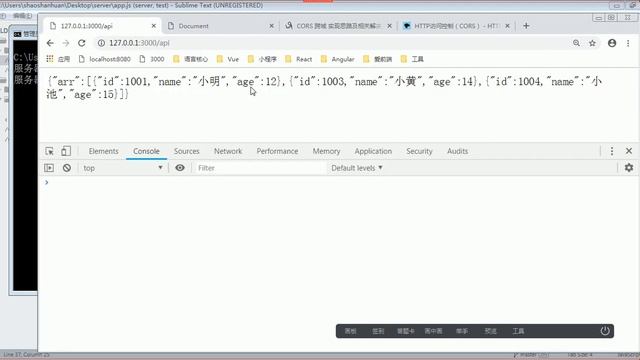This screenshot has height=360, width=640.
Task: Reload the 127.0.0.1:3000/api page
Action: [82, 43]
